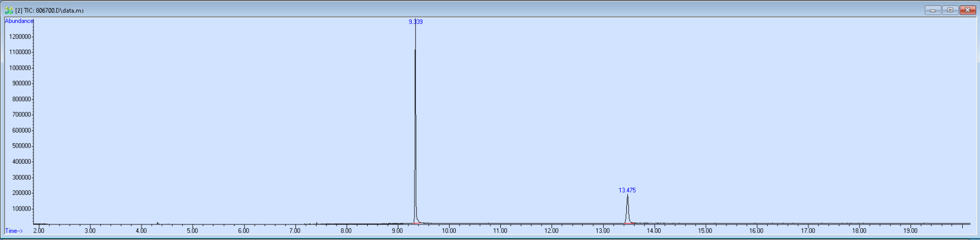Image resolution: width=980 pixels, height=240 pixels.
Task: Click the 600000 abundance tick value
Action: click(22, 130)
